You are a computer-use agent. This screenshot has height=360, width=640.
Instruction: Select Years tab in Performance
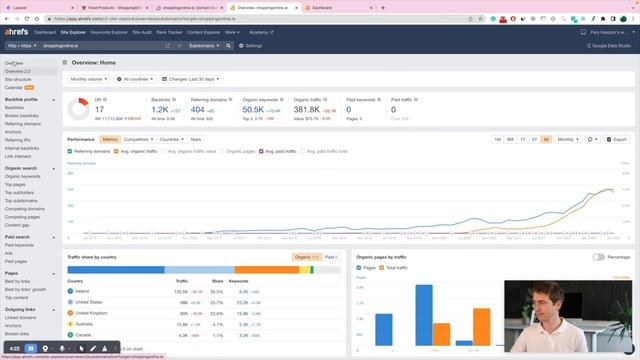click(x=196, y=139)
